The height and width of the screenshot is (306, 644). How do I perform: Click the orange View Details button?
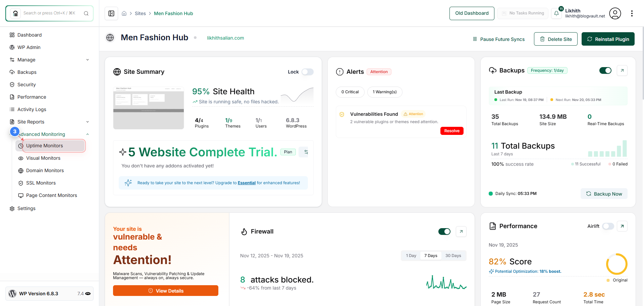pyautogui.click(x=166, y=291)
